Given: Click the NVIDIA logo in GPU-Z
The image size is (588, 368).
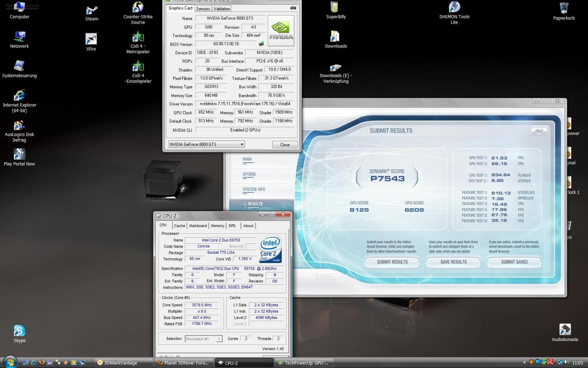Looking at the screenshot, I should pyautogui.click(x=281, y=31).
